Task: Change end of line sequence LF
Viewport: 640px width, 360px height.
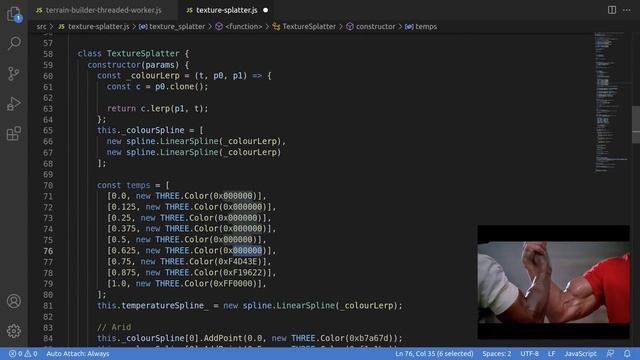Action: click(551, 354)
